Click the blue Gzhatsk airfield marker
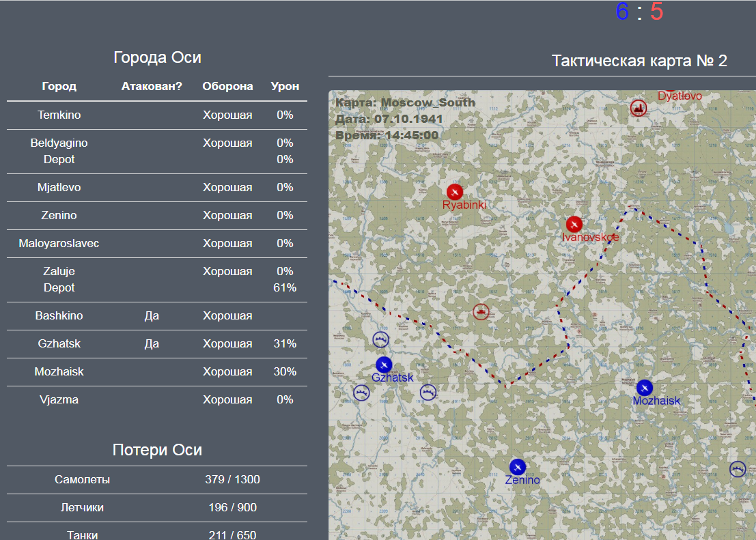This screenshot has width=756, height=540. 384,365
